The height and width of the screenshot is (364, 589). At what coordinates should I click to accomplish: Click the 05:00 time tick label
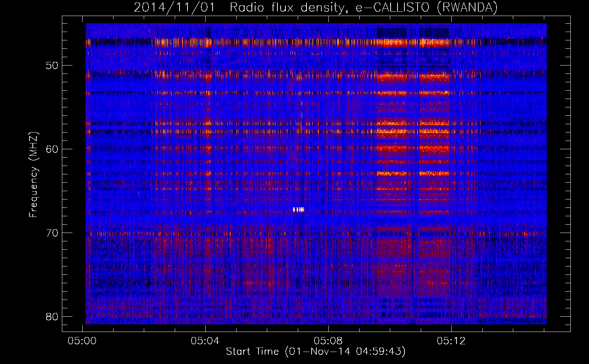[82, 341]
